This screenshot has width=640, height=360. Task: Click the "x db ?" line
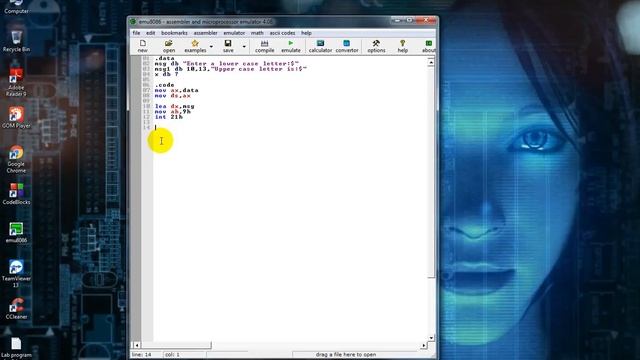click(167, 74)
